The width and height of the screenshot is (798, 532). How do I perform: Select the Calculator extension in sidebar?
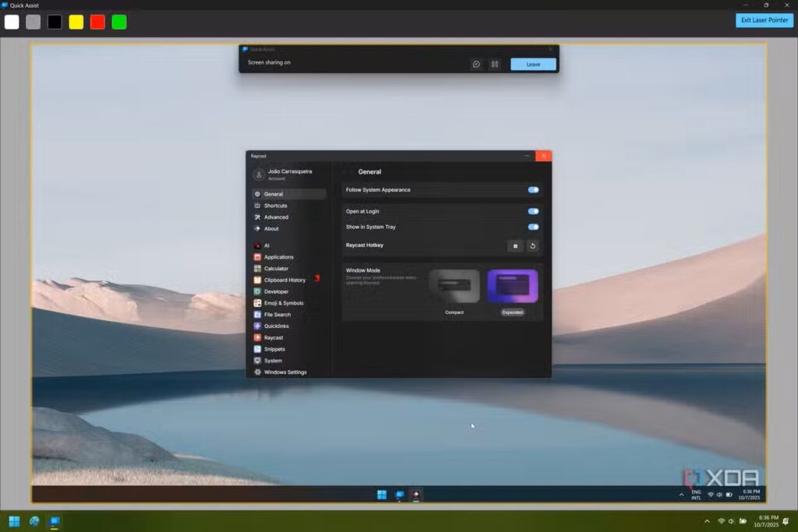pos(276,269)
